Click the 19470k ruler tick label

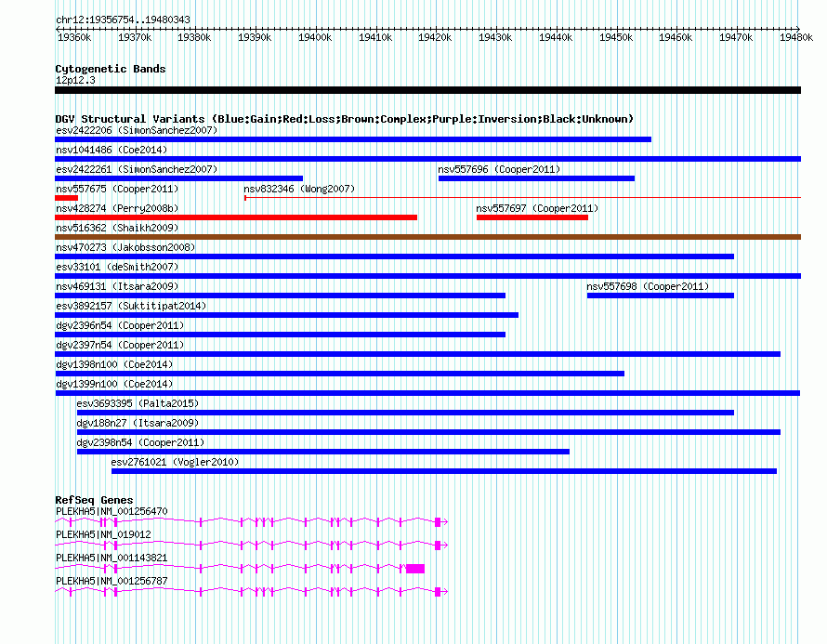(736, 37)
